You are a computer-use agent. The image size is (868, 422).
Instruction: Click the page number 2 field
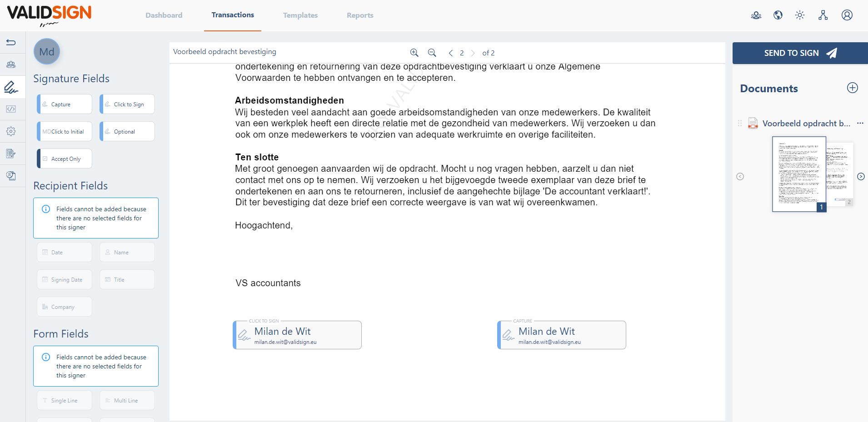462,53
